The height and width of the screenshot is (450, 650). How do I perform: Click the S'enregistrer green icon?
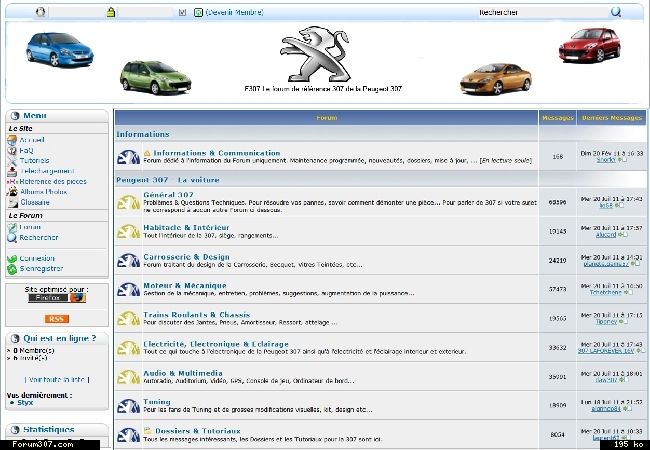[12, 269]
